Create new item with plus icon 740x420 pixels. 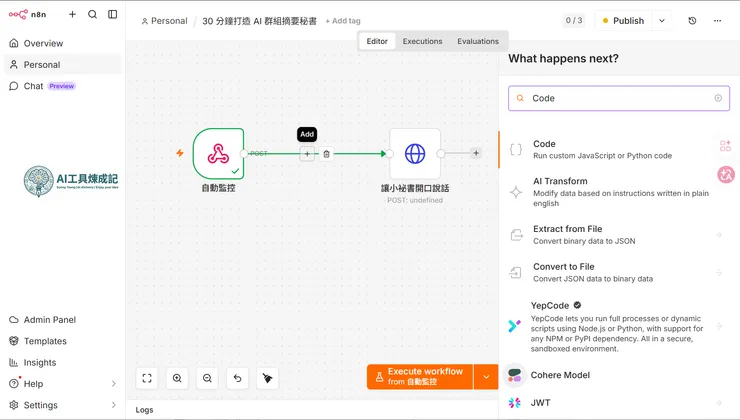(x=72, y=14)
